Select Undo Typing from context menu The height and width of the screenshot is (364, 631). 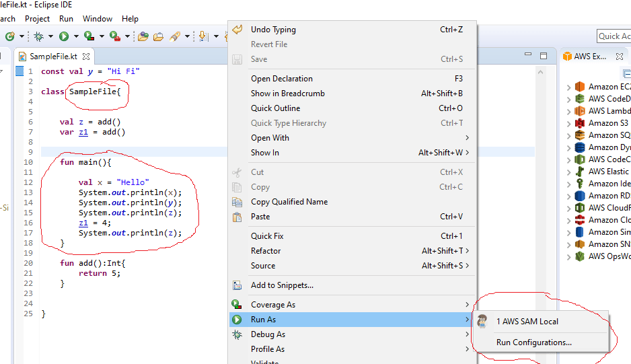(352, 30)
